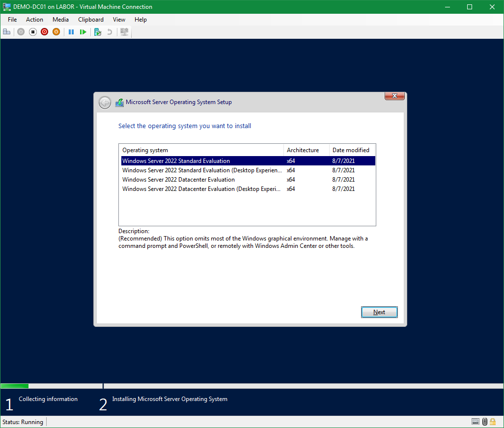Open the Action menu

pyautogui.click(x=34, y=20)
